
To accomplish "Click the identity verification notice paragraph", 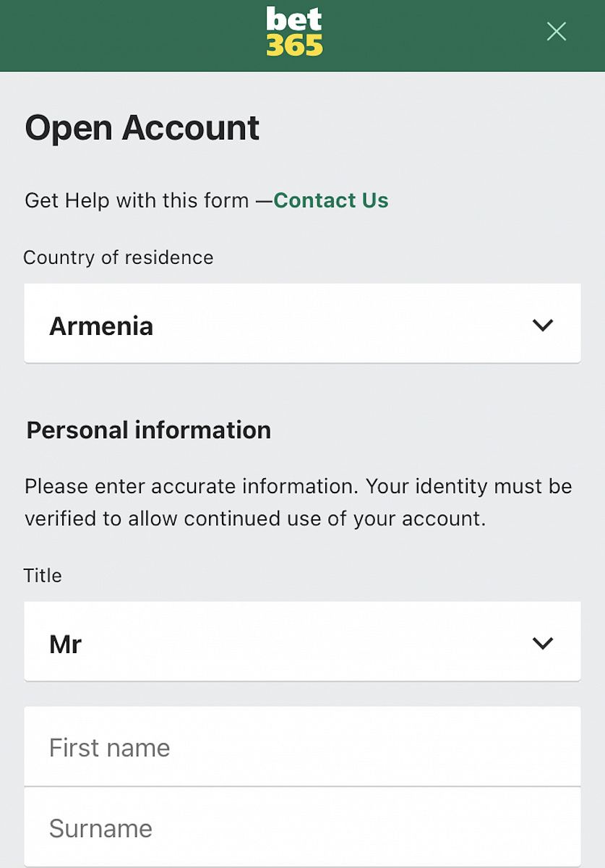I will (299, 503).
